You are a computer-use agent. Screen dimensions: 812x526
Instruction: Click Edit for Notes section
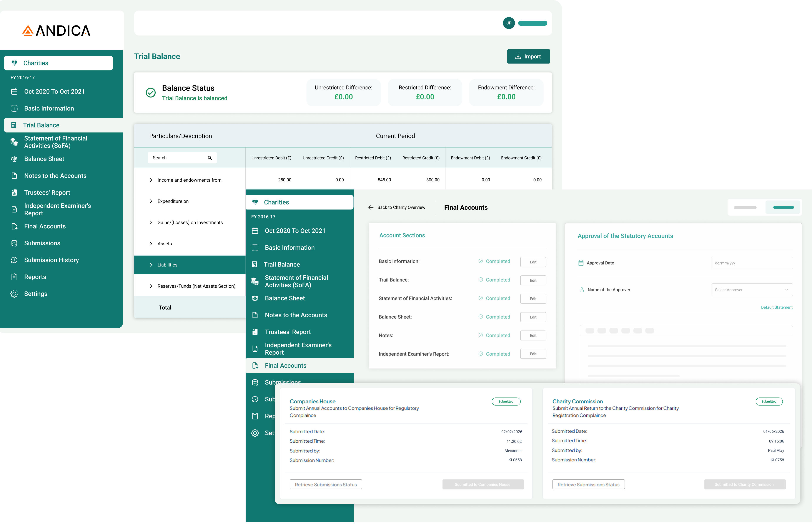533,336
